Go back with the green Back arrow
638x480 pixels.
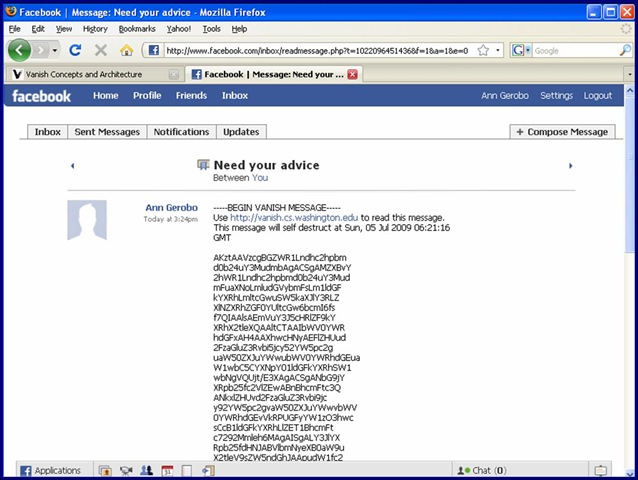19,50
